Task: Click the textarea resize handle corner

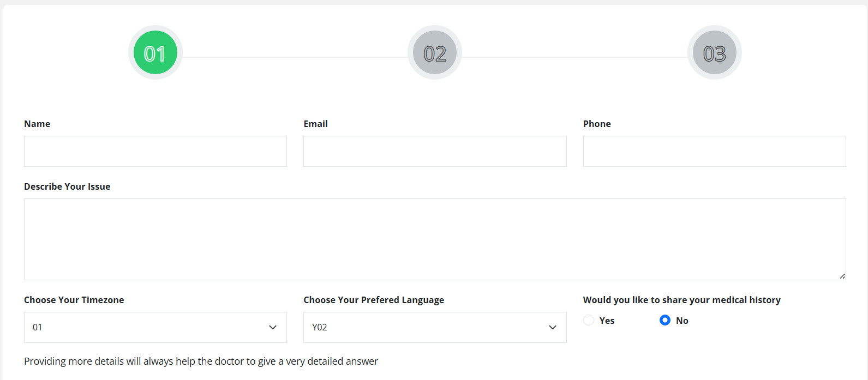Action: click(842, 276)
